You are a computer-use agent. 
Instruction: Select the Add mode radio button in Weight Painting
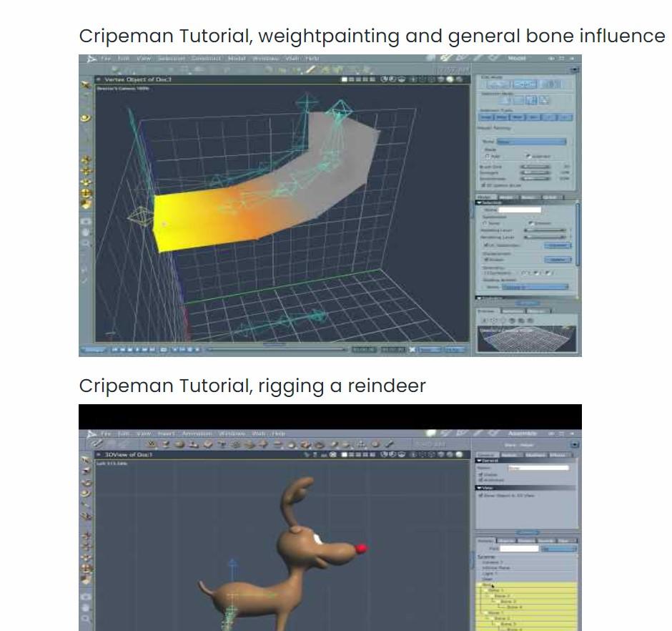pyautogui.click(x=488, y=156)
